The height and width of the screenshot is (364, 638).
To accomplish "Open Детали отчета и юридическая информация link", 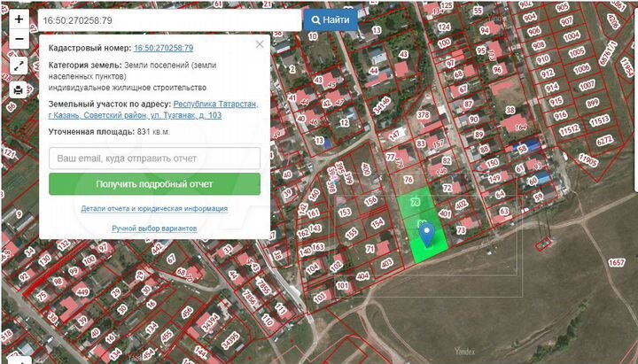I will click(154, 209).
